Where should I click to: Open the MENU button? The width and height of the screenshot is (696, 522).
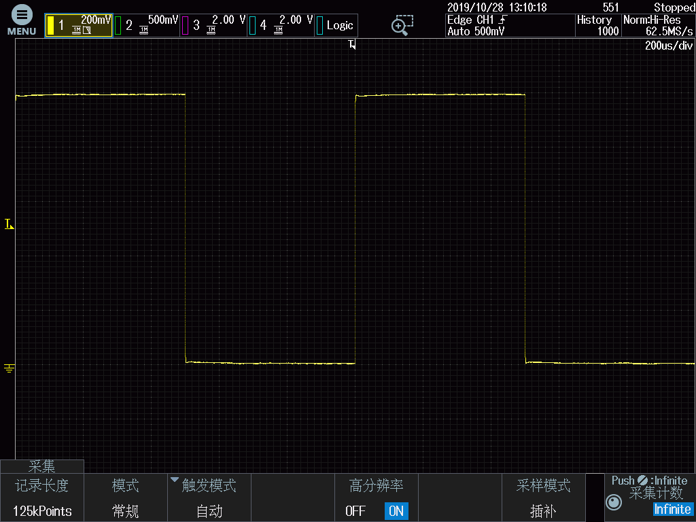22,20
